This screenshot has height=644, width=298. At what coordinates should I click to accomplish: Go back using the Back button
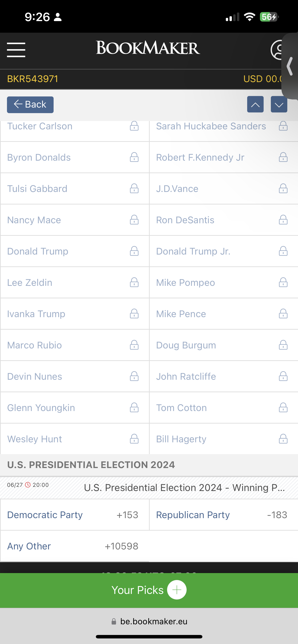pos(30,105)
